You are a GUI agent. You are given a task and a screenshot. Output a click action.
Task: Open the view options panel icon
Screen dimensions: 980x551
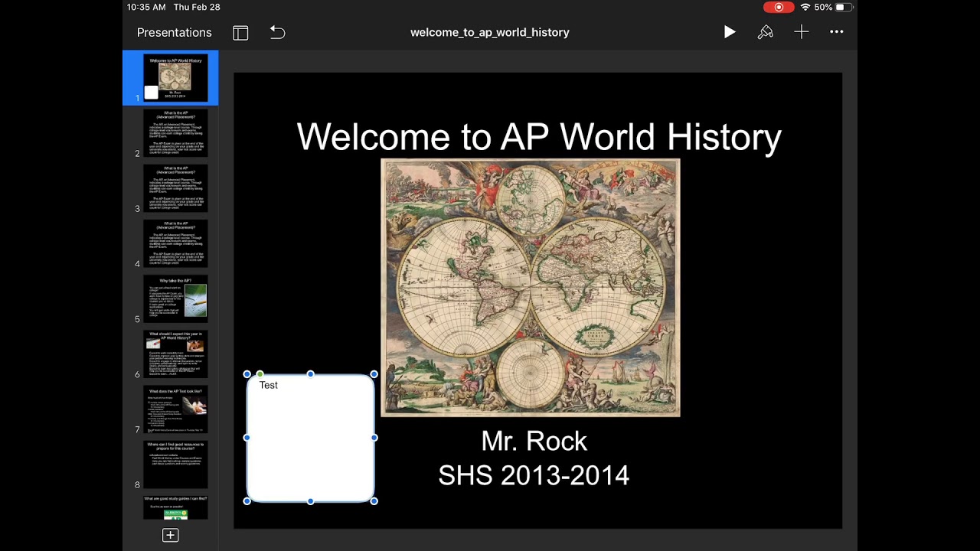coord(240,32)
